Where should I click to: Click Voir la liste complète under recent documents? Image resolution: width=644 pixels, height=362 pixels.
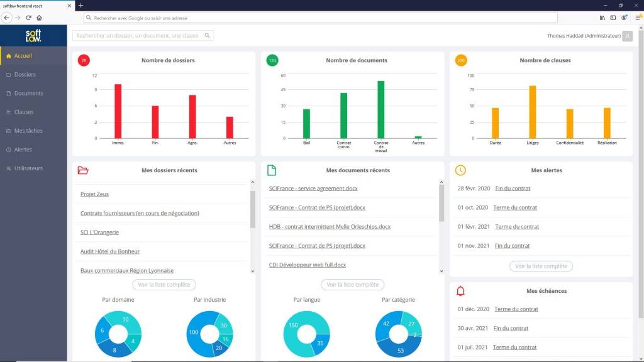pyautogui.click(x=352, y=285)
